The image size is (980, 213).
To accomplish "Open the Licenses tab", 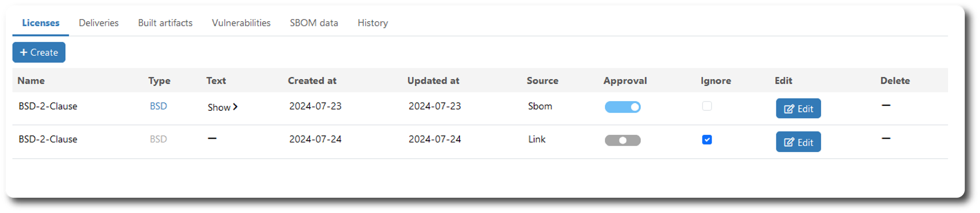I will (41, 23).
